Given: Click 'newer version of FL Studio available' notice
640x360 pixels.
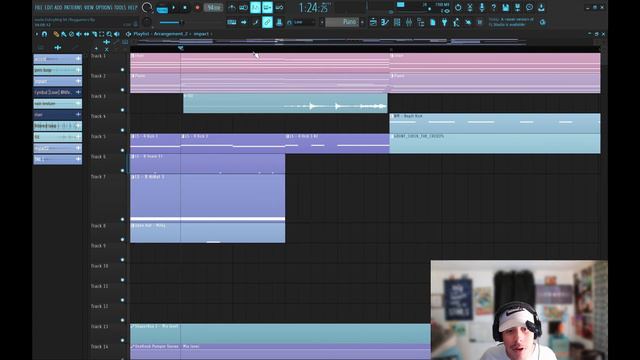Looking at the screenshot, I should [x=511, y=22].
